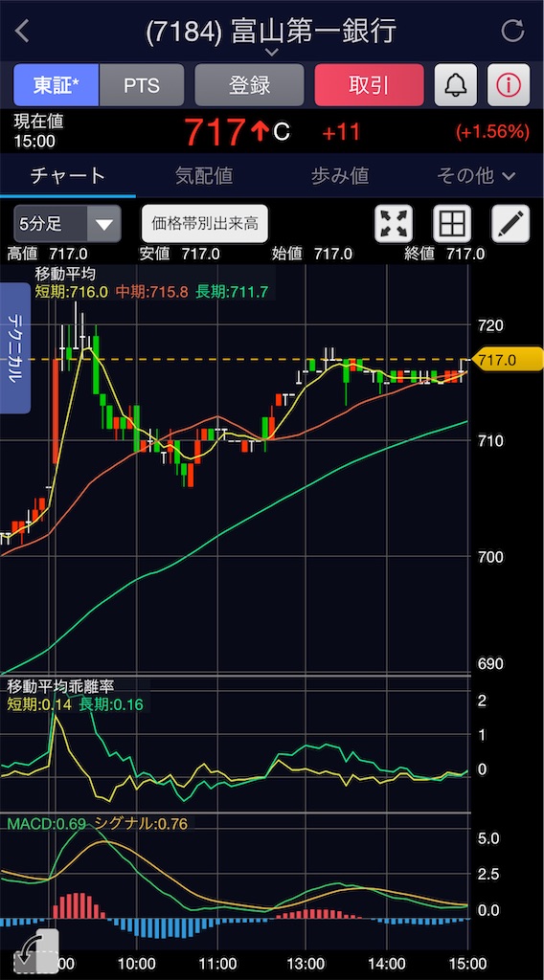This screenshot has height=980, width=544.
Task: Switch to the PTS market
Action: point(142,85)
